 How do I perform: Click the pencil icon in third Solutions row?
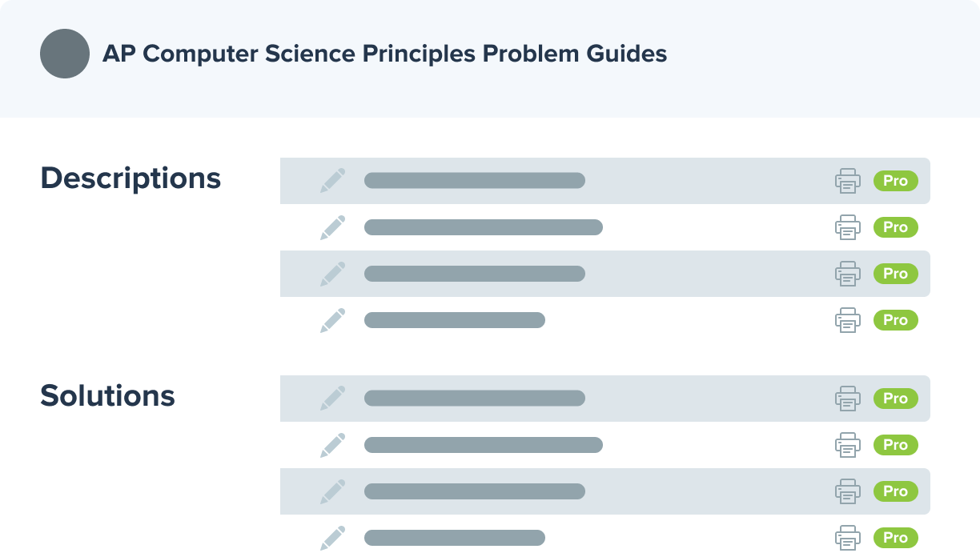coord(333,491)
